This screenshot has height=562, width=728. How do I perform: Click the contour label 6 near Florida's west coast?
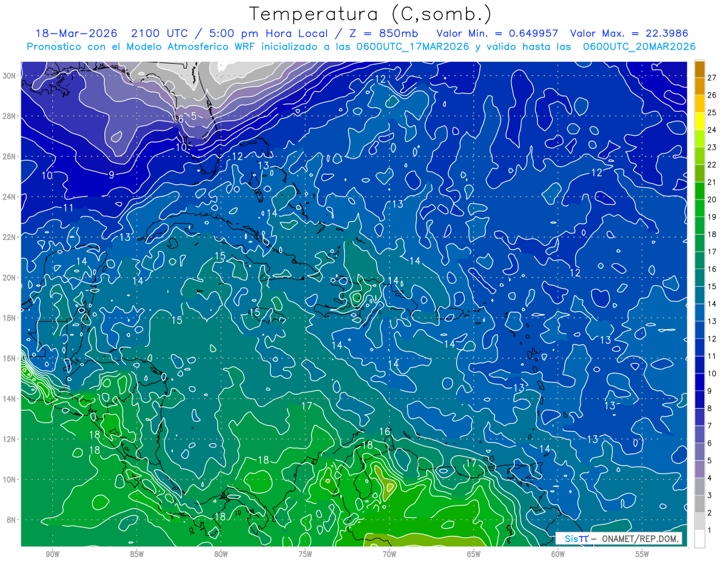coord(181,119)
